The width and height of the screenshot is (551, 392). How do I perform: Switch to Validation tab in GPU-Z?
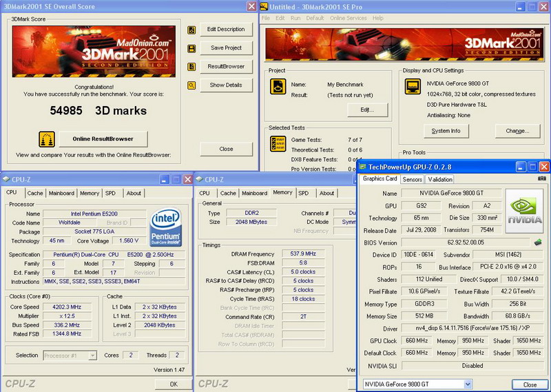[x=440, y=180]
